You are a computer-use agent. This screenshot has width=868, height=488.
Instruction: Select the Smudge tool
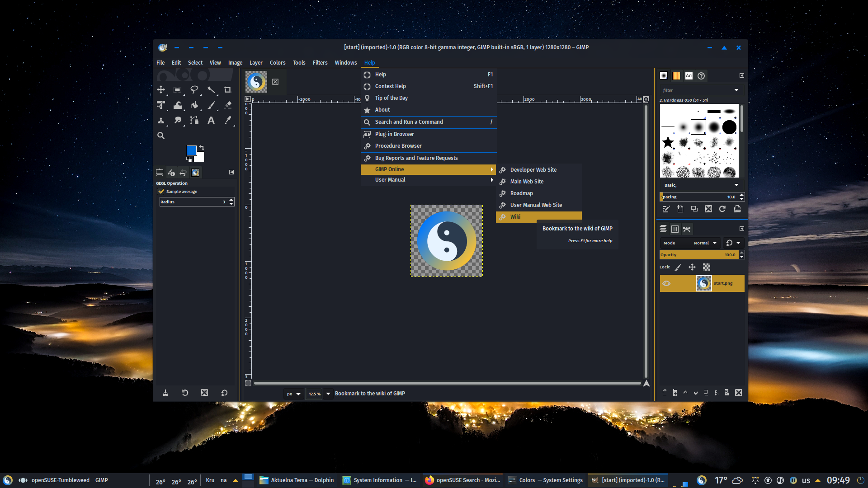[x=178, y=121]
